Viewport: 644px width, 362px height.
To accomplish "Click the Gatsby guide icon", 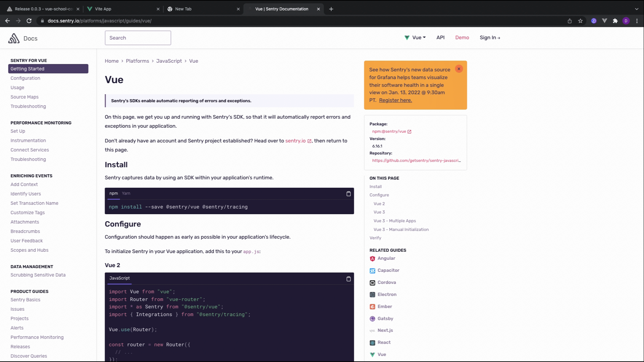I will pos(372,319).
